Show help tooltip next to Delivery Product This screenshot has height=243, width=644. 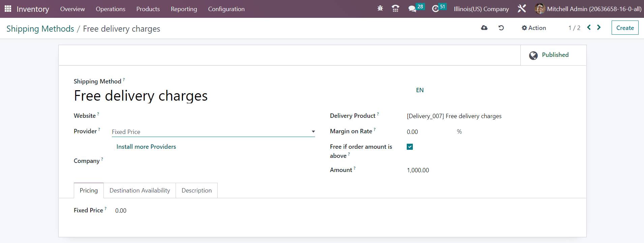[378, 114]
